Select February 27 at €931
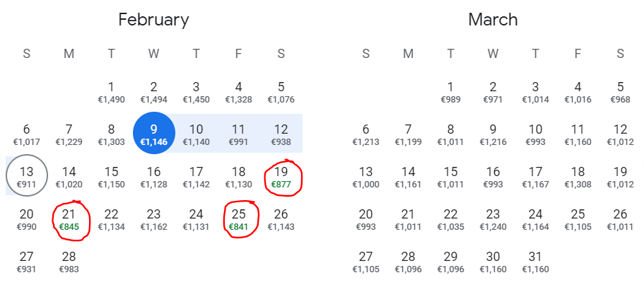This screenshot has height=285, width=644. pos(27,261)
